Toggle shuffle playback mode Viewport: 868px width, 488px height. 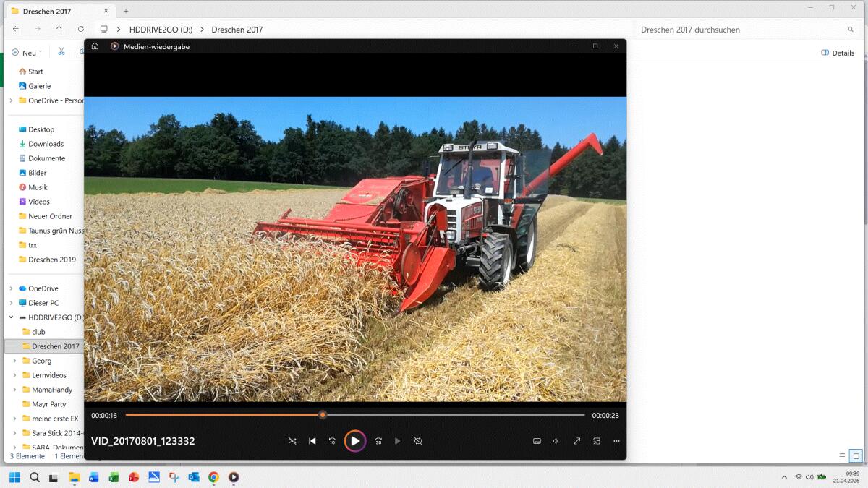tap(292, 441)
